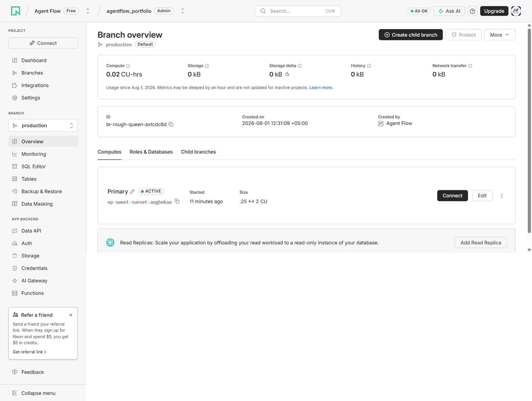This screenshot has width=532, height=401.
Task: Go to Branches in the sidebar
Action: 43,73
